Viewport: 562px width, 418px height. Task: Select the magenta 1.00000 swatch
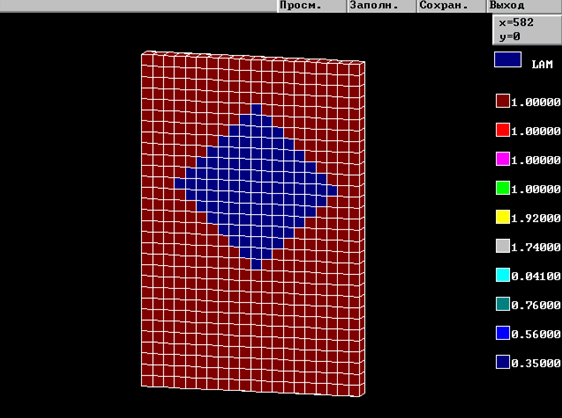click(503, 159)
